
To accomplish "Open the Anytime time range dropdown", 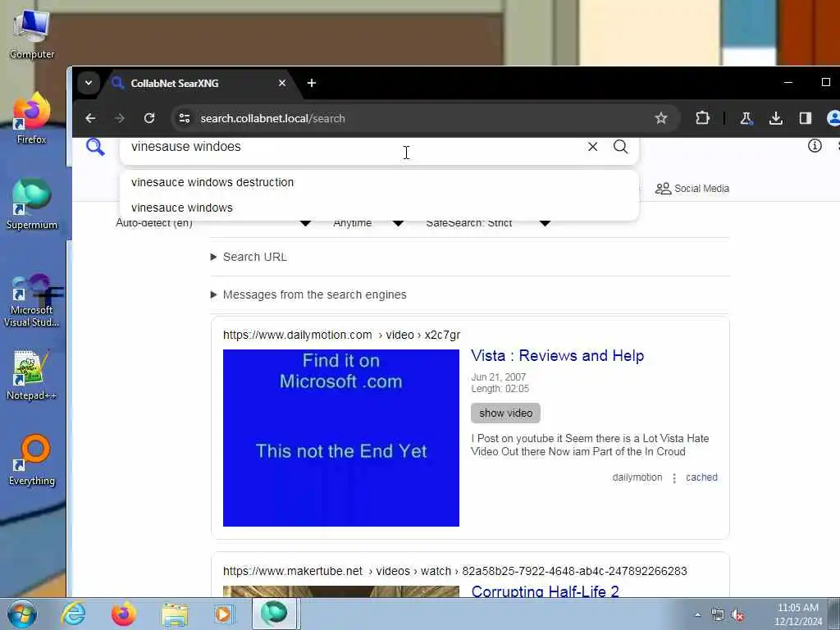I will click(367, 223).
